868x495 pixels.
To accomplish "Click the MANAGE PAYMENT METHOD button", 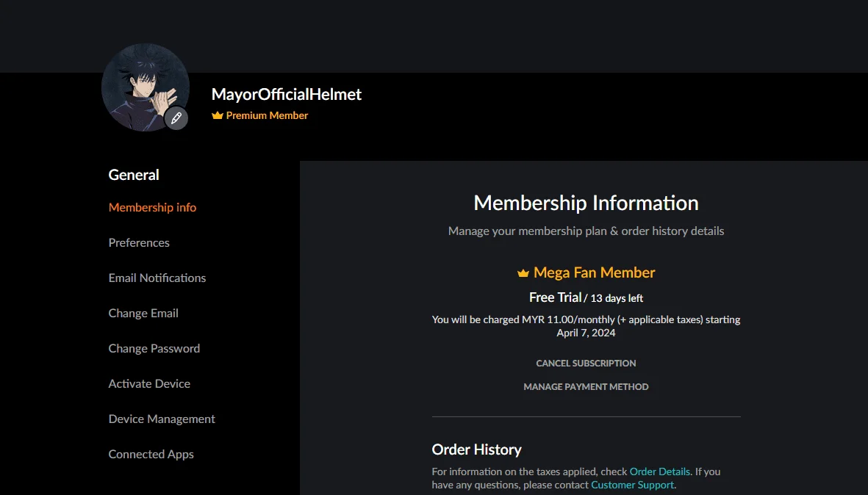I will click(586, 387).
